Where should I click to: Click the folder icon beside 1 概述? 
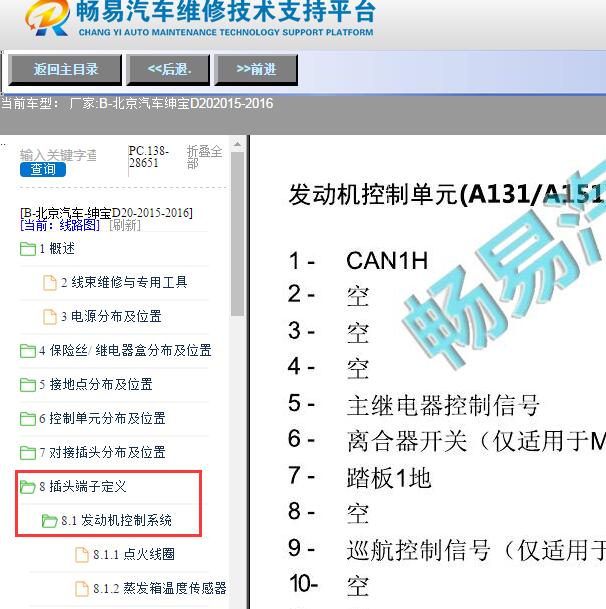(x=28, y=249)
